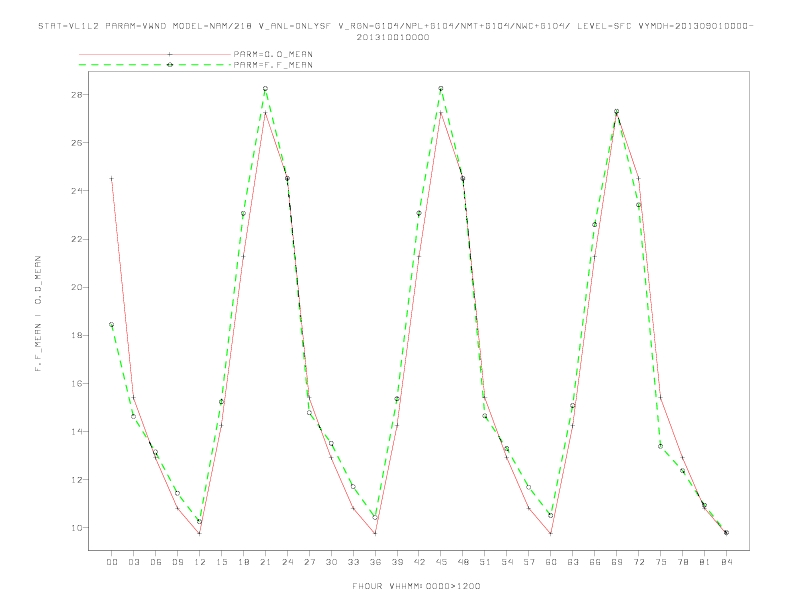Select green circle data point at hour 75
The width and height of the screenshot is (792, 612).
click(660, 446)
